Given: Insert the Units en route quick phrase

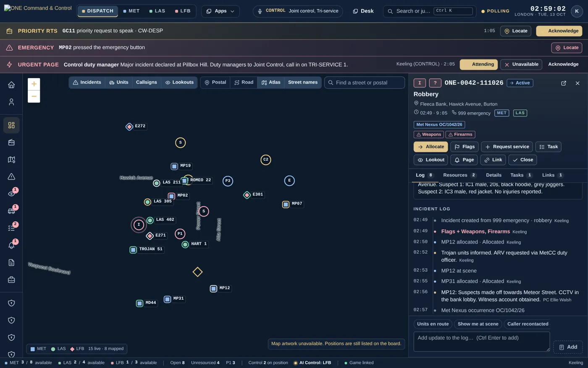Looking at the screenshot, I should (433, 324).
